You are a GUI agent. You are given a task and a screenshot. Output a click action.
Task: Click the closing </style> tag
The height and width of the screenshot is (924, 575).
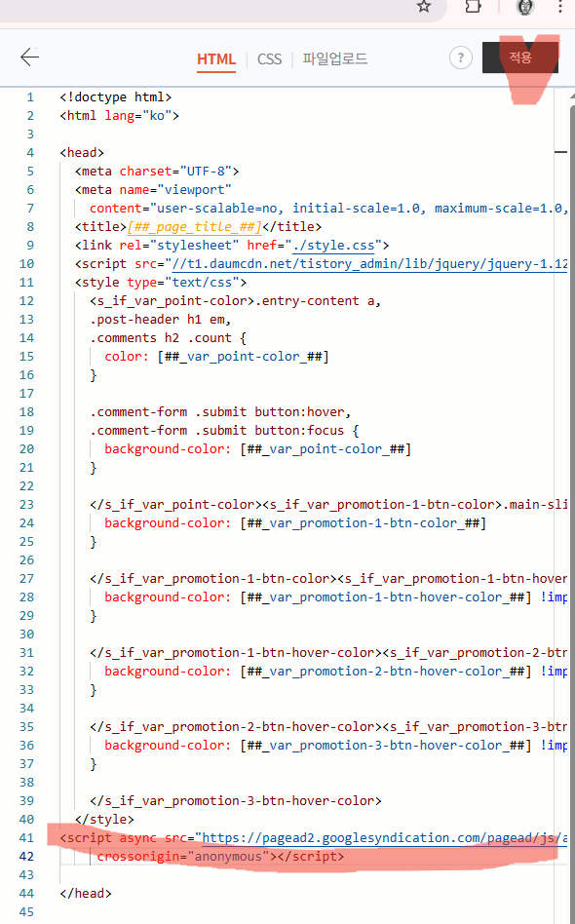[x=104, y=819]
